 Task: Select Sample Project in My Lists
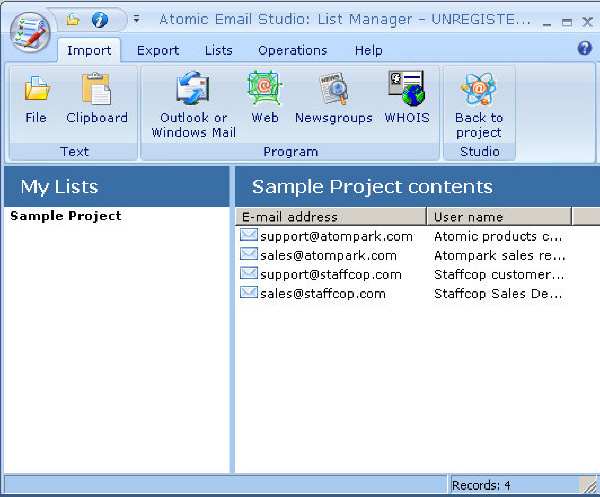click(x=66, y=216)
